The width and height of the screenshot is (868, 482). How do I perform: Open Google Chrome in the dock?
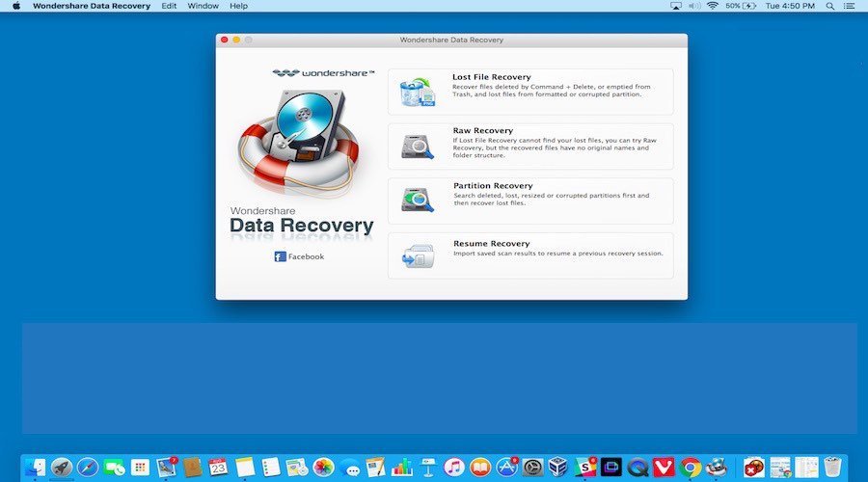point(690,468)
